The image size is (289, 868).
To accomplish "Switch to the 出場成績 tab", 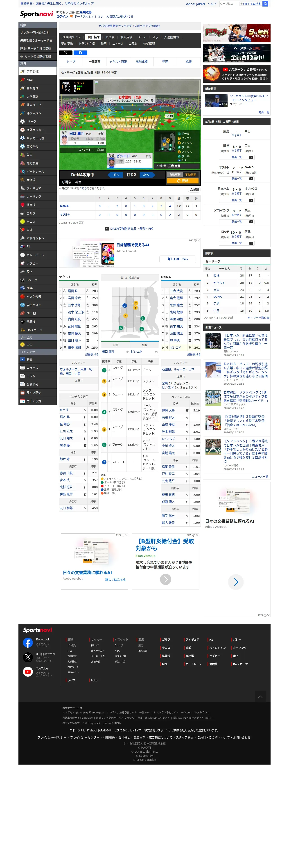I will (142, 62).
